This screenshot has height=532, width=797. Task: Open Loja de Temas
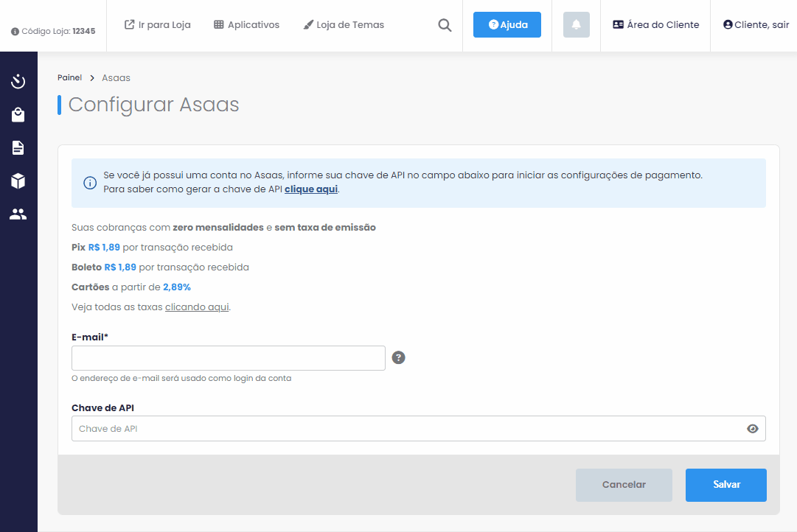pyautogui.click(x=344, y=24)
